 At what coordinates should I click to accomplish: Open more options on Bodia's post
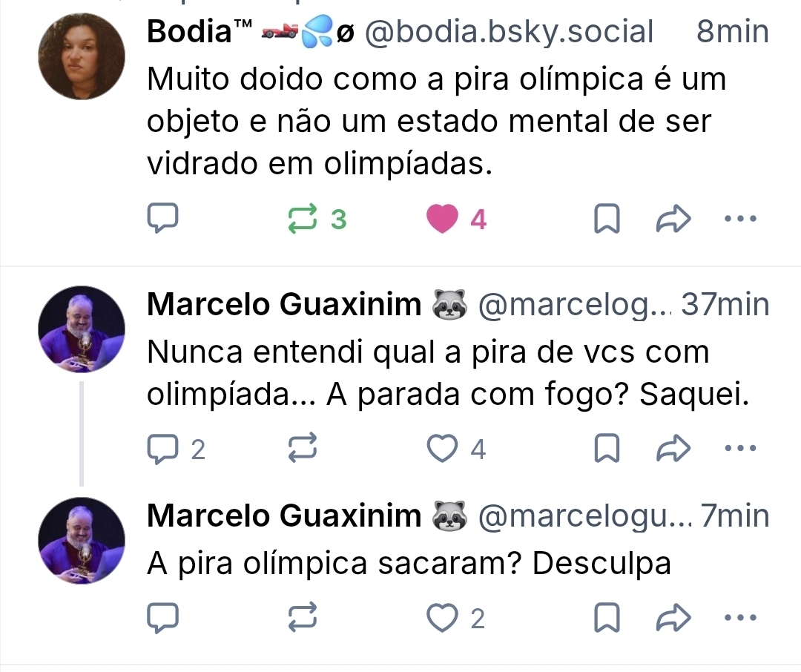click(x=739, y=220)
